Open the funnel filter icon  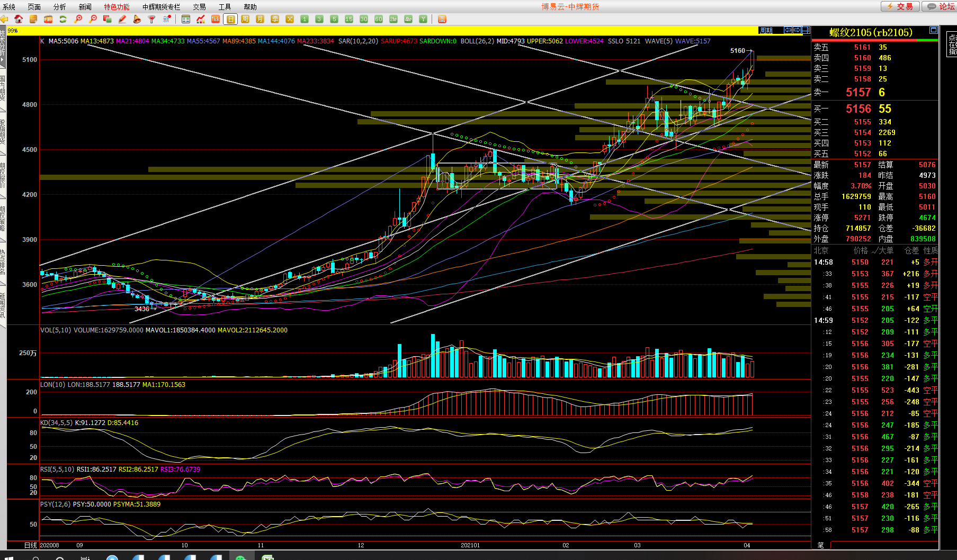(152, 19)
